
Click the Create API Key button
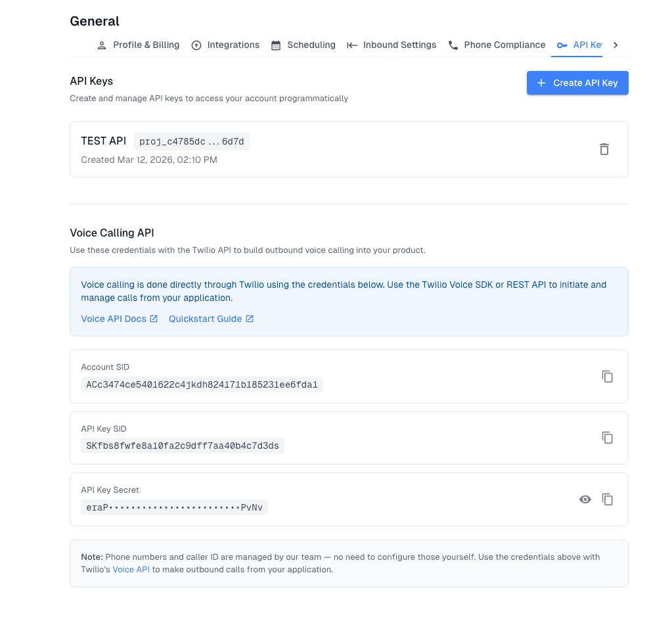pyautogui.click(x=577, y=83)
